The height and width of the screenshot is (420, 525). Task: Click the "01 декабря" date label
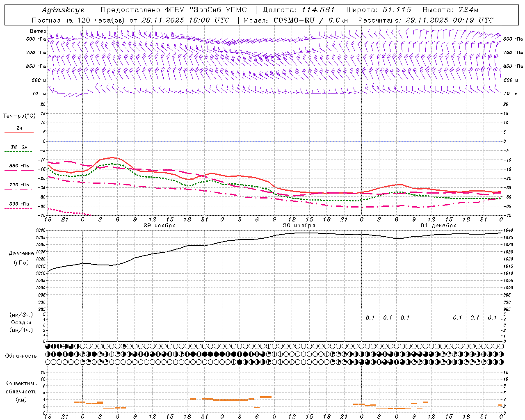click(438, 226)
